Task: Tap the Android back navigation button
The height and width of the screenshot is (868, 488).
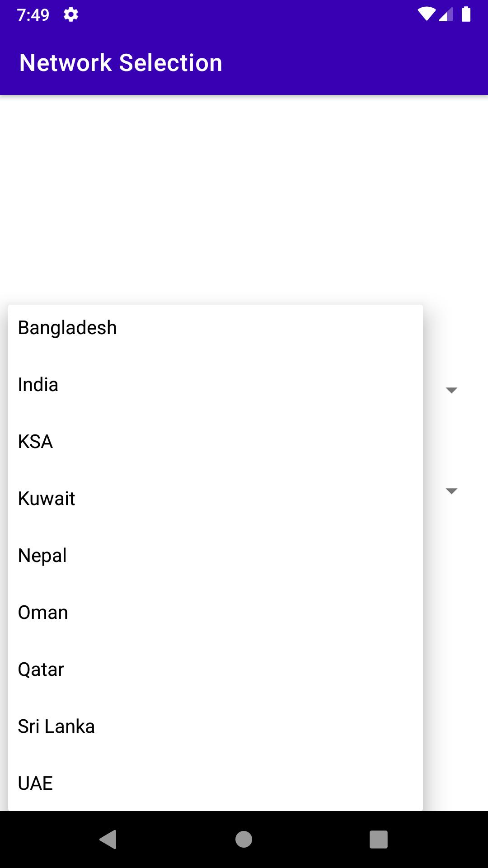Action: click(108, 840)
